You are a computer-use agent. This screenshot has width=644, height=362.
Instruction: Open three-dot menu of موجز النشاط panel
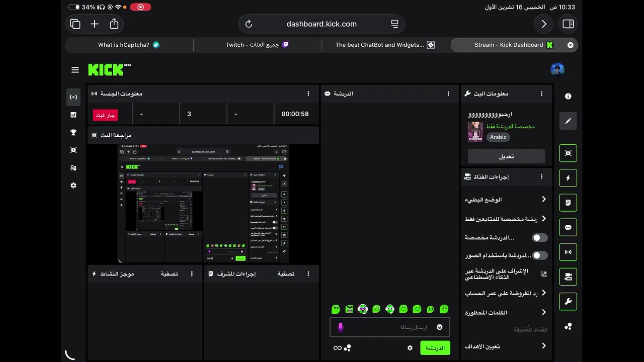coord(192,274)
